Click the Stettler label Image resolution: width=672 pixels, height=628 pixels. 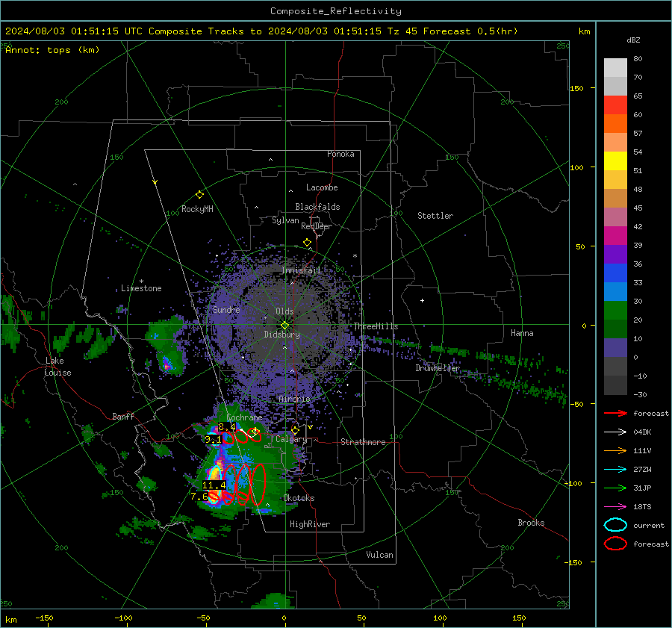[x=435, y=216]
